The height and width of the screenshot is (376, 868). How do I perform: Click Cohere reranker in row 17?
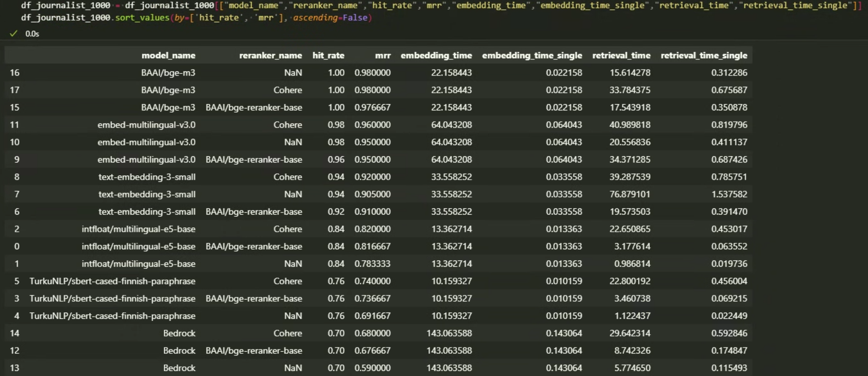click(x=288, y=90)
